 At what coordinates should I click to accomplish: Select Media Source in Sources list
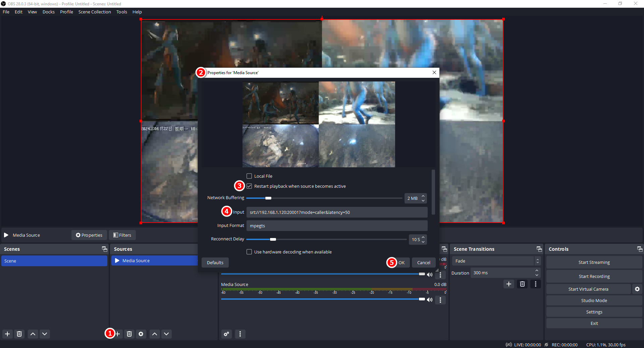click(x=155, y=260)
